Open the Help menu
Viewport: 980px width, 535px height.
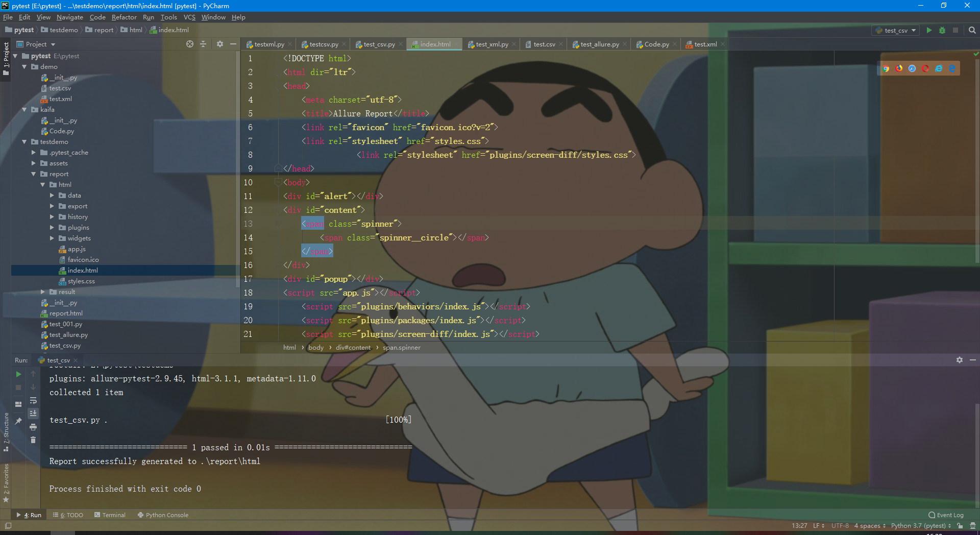pos(238,17)
